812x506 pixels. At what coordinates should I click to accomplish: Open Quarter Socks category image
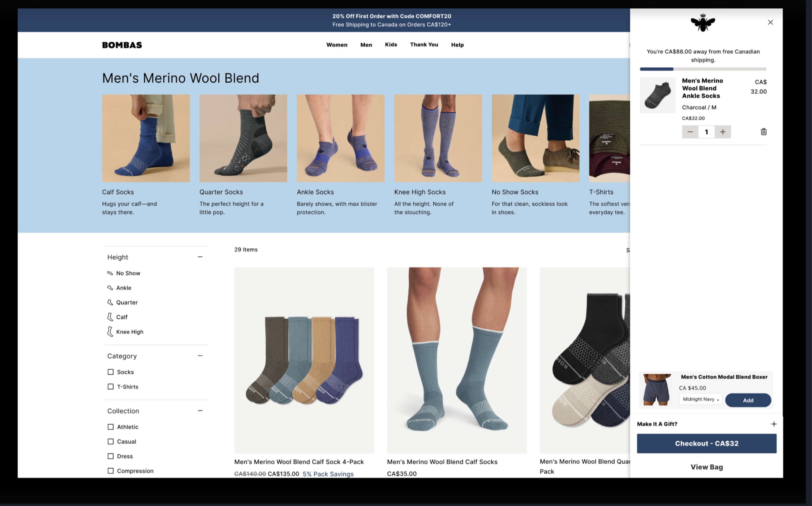[x=243, y=138]
